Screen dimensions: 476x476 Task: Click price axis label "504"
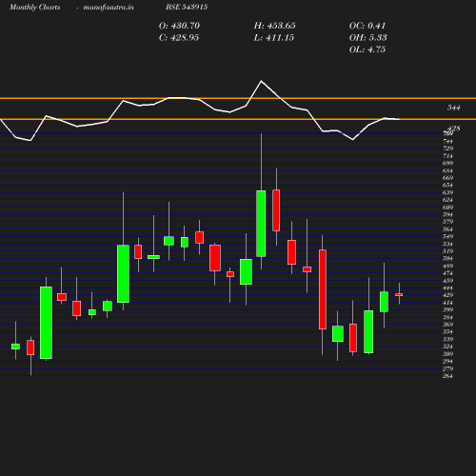447,258
